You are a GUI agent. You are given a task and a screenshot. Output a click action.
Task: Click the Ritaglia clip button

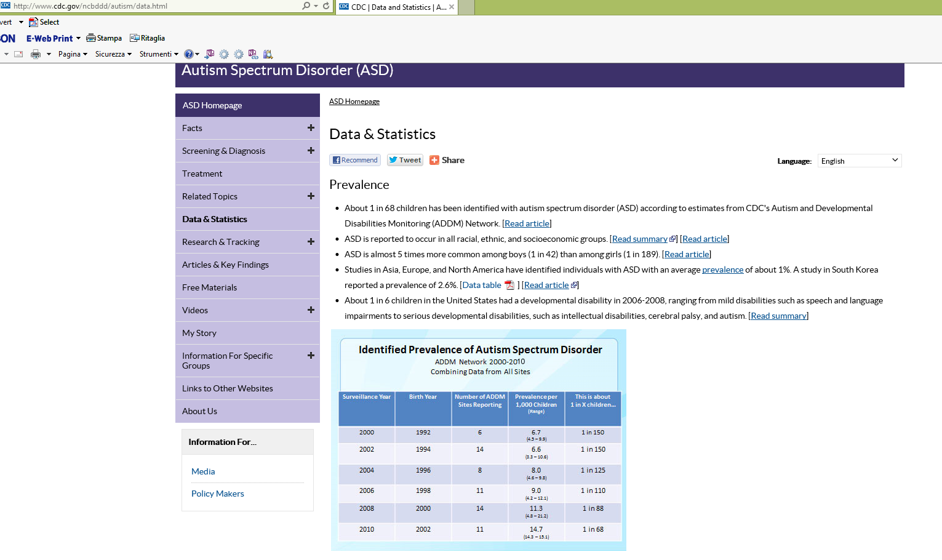click(147, 38)
